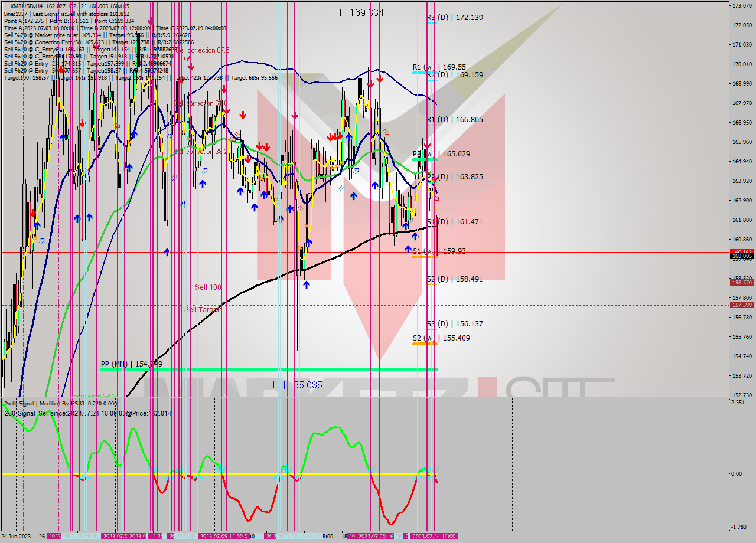Viewport: 756px width, 543px height.
Task: Select the S2 (w) 155.409 support label
Action: pyautogui.click(x=441, y=338)
